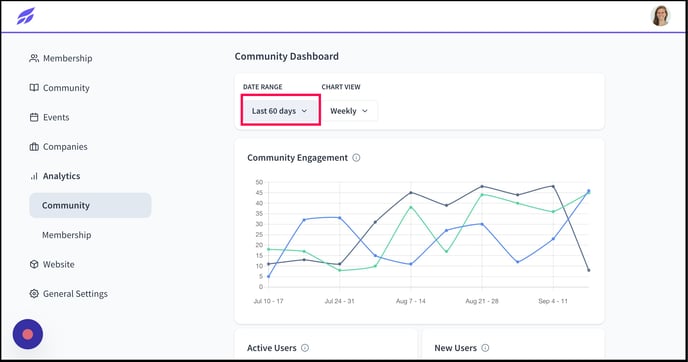Click the Community book icon
Image resolution: width=688 pixels, height=362 pixels.
point(34,88)
